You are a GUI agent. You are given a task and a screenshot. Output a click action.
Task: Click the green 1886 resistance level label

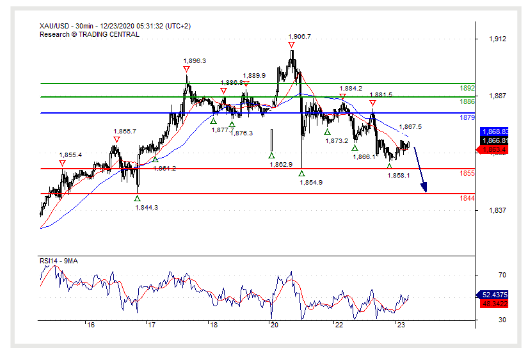467,101
